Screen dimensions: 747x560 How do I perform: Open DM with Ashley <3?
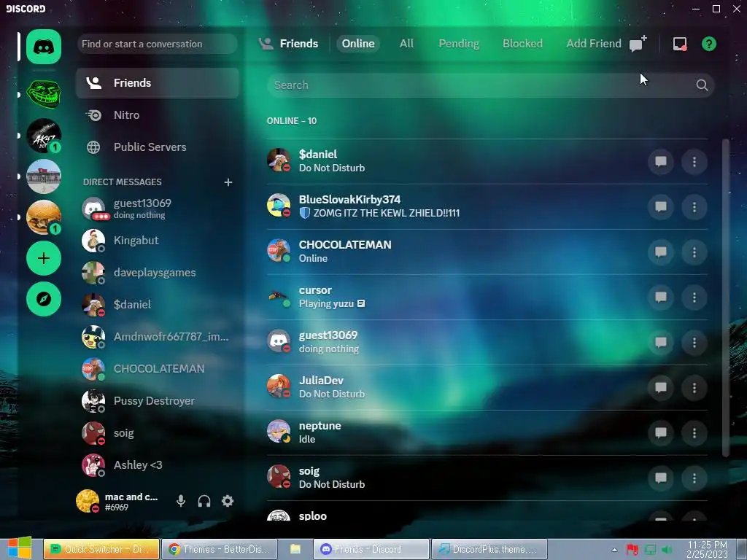[158, 464]
